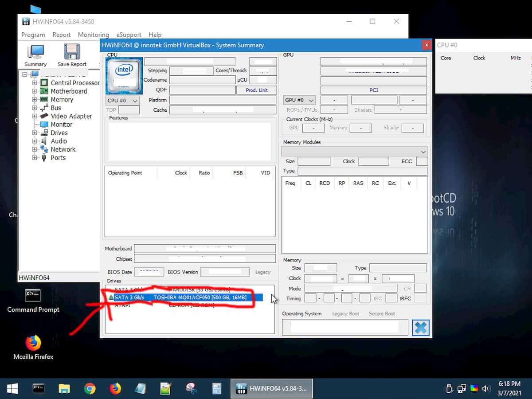Select Motherboard in the tree
Screen dimensions: 532x399
69,91
